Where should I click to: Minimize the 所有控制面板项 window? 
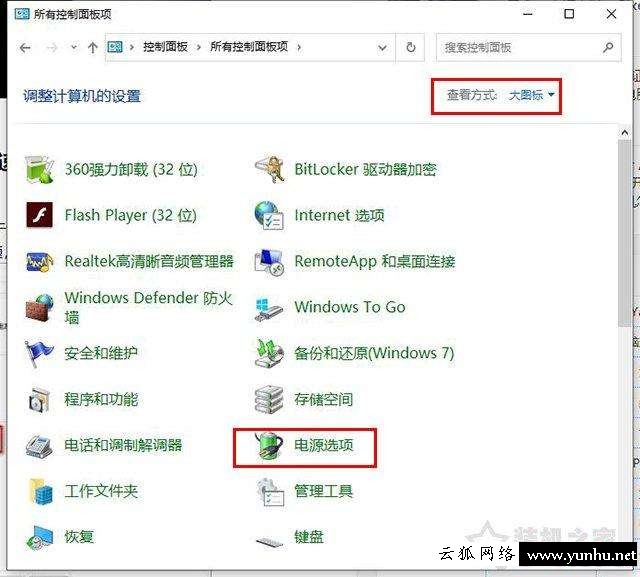[528, 14]
